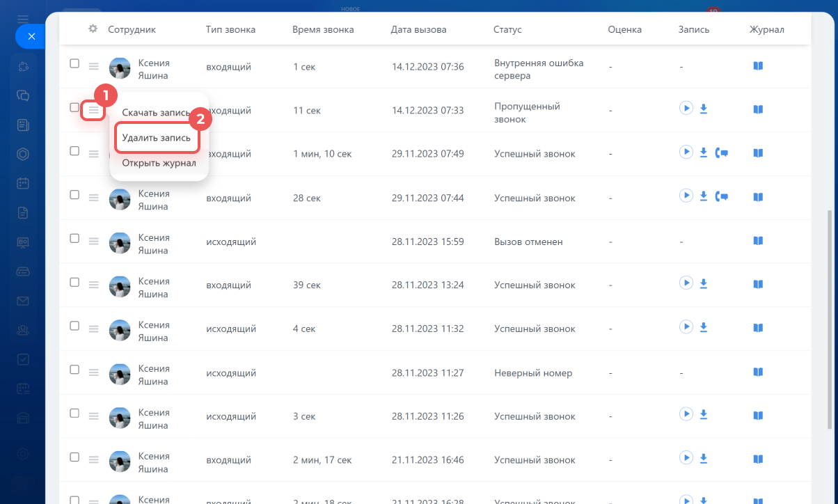Choose 'Открыть журнал' in the context menu
The image size is (838, 504).
pyautogui.click(x=159, y=163)
